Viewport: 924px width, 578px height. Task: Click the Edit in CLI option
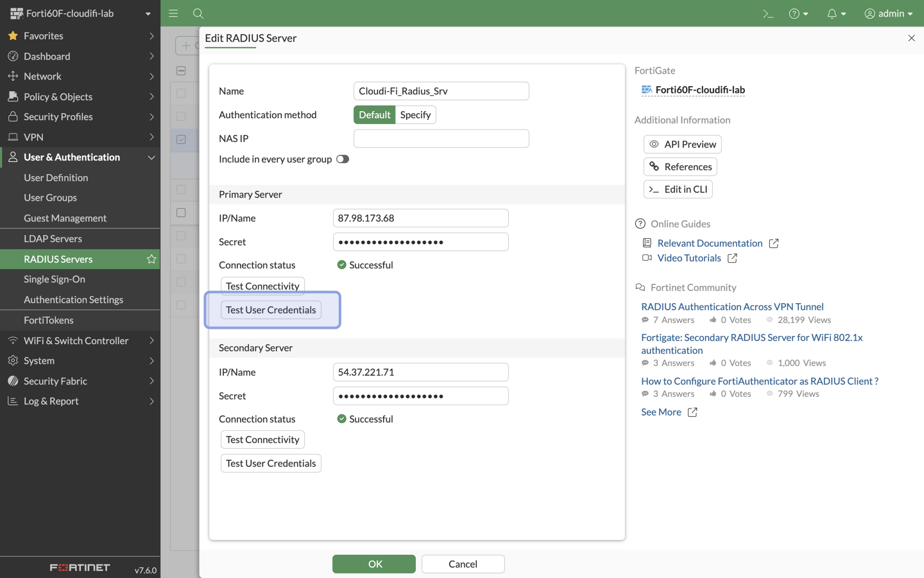pos(678,189)
